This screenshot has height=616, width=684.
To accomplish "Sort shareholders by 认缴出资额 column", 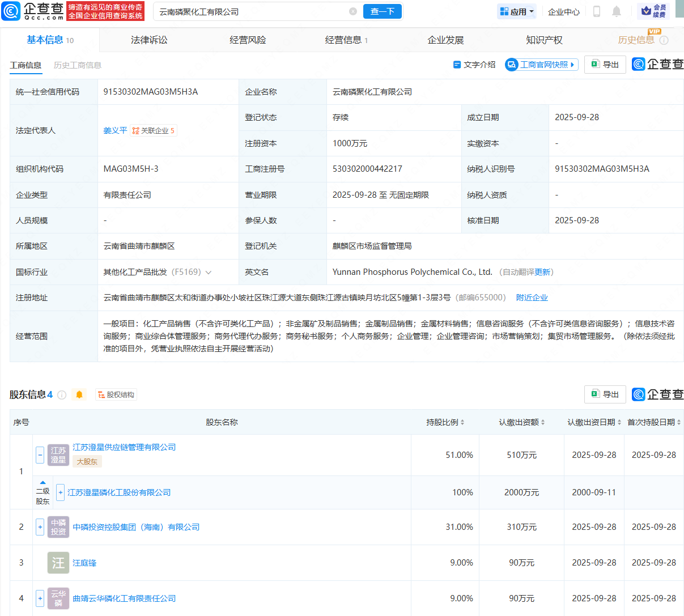I will click(x=521, y=422).
